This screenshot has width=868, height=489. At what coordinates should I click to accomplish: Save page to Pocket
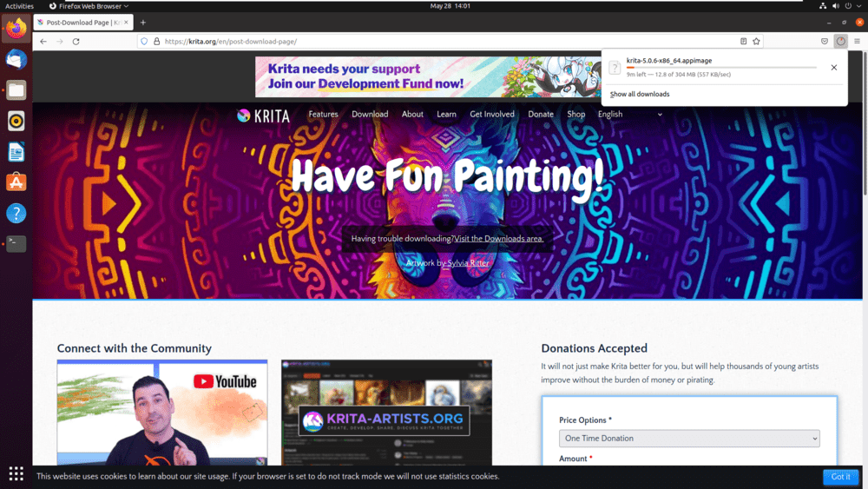(x=825, y=42)
